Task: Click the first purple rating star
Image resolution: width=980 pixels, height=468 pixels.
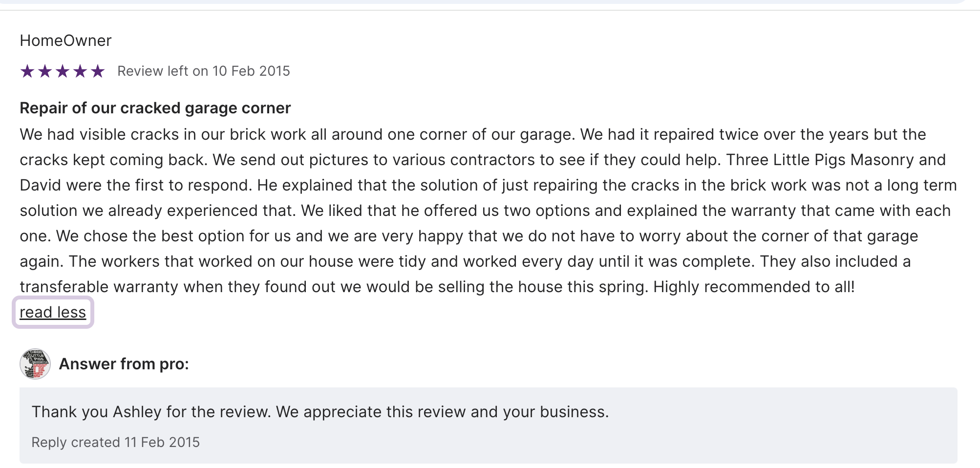Action: (27, 71)
